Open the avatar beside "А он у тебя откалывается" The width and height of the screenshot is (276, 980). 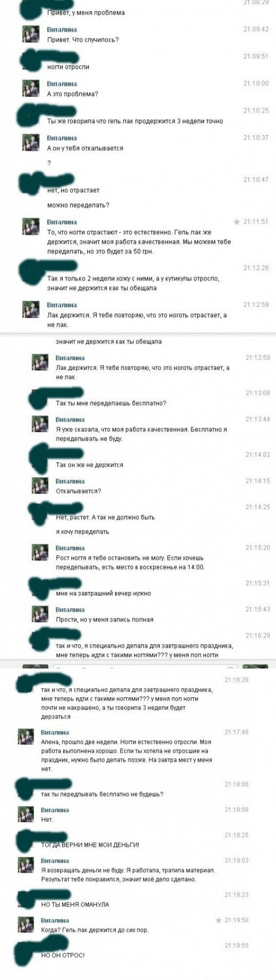point(30,143)
